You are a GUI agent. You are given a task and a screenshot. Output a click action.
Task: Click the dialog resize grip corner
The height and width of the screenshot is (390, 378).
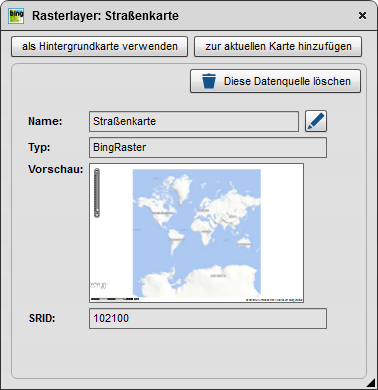click(372, 382)
